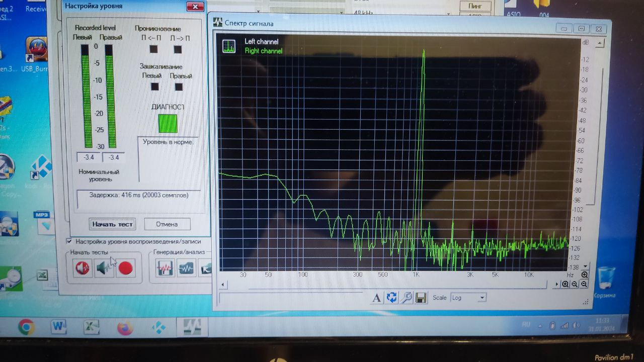
Task: Open MP3 file desktop icon
Action: tap(44, 222)
